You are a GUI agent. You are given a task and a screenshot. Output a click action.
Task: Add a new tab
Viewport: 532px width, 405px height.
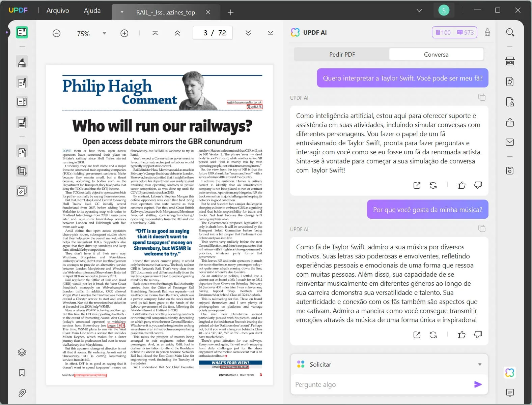click(x=230, y=12)
